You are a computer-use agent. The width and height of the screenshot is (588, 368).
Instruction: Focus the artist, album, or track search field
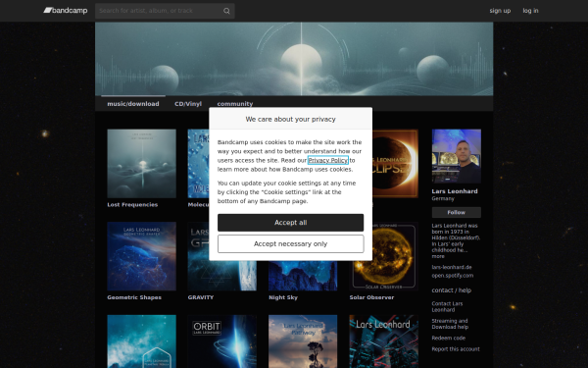(160, 11)
